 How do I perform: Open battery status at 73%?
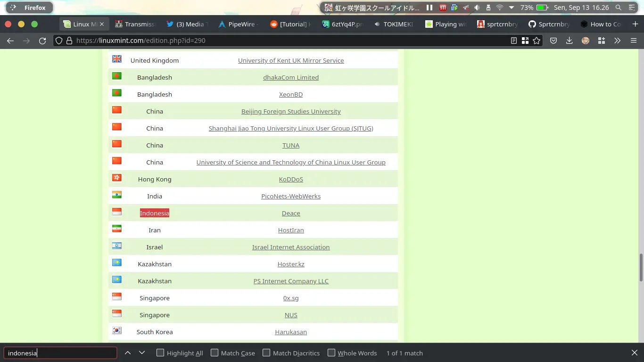click(x=534, y=8)
